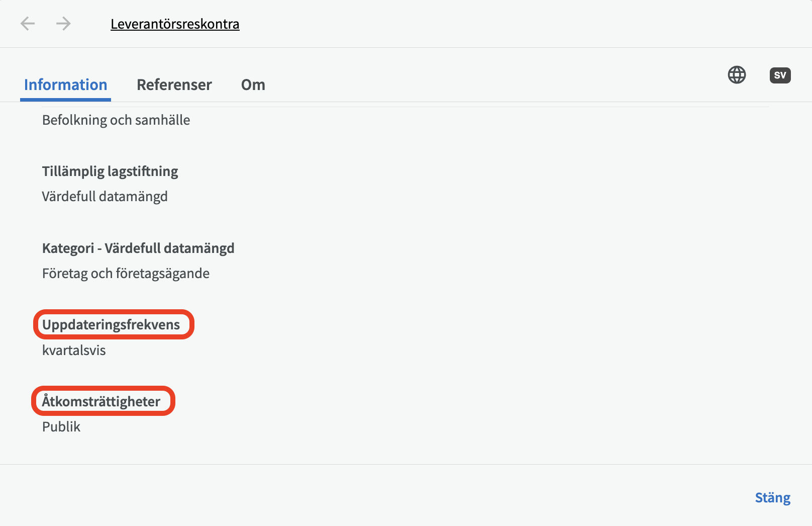The height and width of the screenshot is (526, 812).
Task: Click the Värdefull datamängd value under Tillämplig lagstiftning
Action: click(105, 197)
